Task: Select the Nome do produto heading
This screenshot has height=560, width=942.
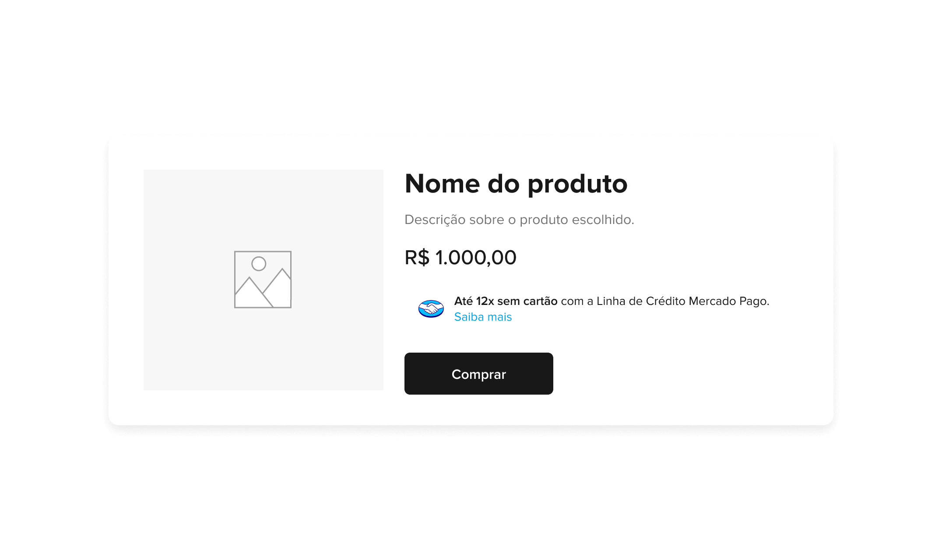Action: [516, 183]
